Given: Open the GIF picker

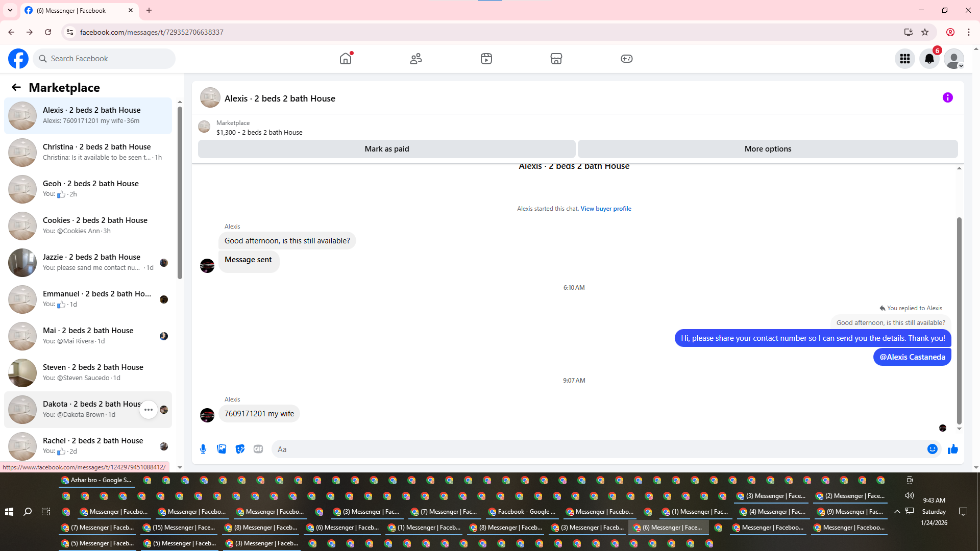Looking at the screenshot, I should coord(258,449).
